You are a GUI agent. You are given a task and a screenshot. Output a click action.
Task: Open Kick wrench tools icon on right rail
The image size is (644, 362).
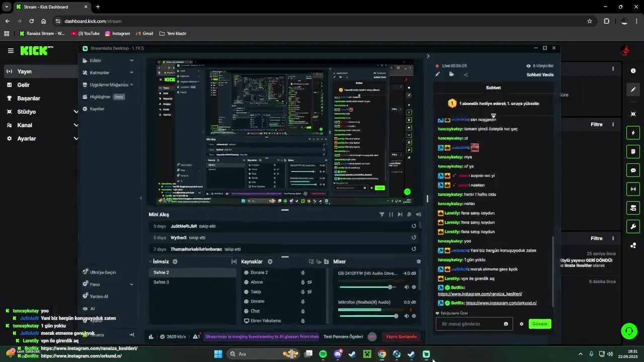pyautogui.click(x=633, y=226)
